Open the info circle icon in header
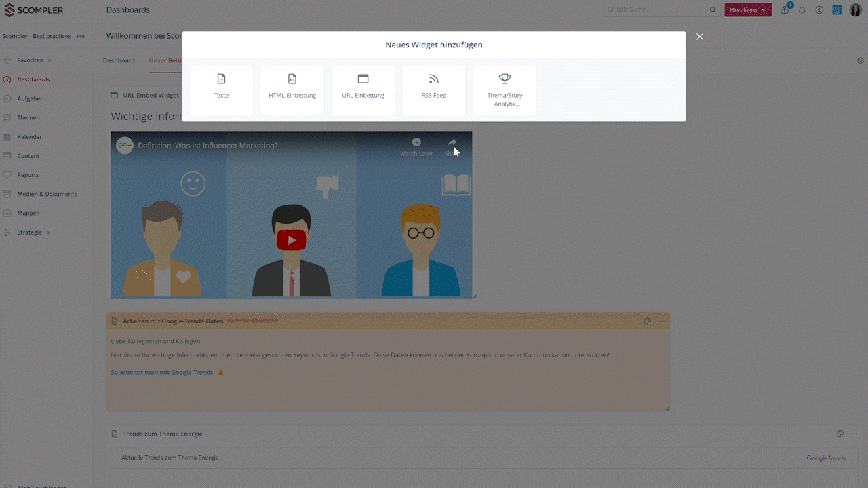This screenshot has height=488, width=868. pyautogui.click(x=819, y=10)
